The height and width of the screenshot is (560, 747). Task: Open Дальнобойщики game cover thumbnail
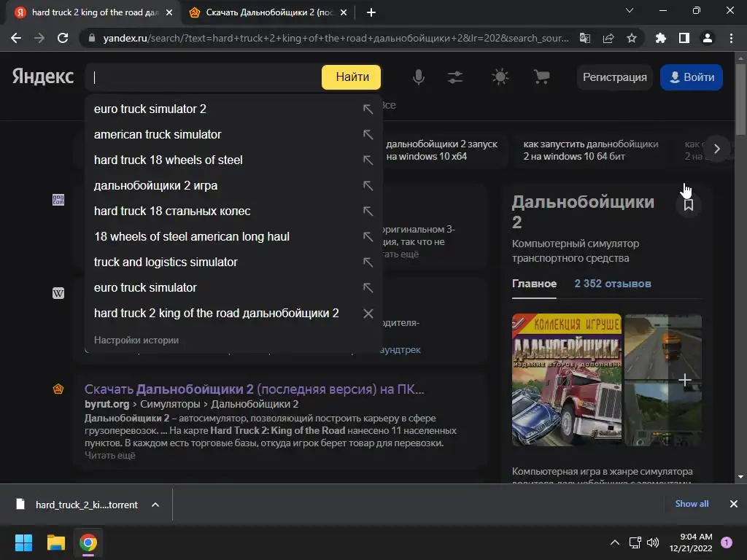566,379
